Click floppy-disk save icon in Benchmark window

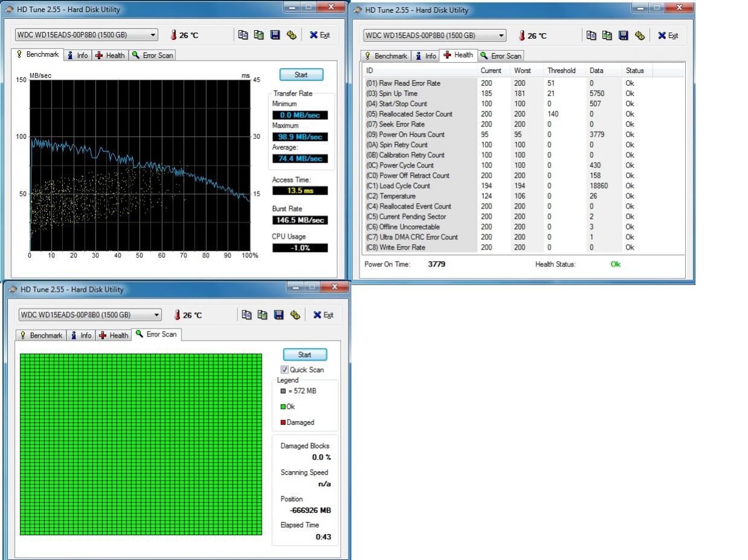point(276,35)
